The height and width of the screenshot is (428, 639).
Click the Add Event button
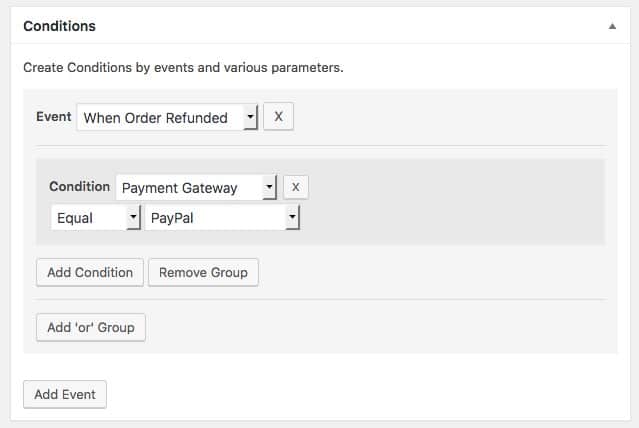[x=65, y=394]
